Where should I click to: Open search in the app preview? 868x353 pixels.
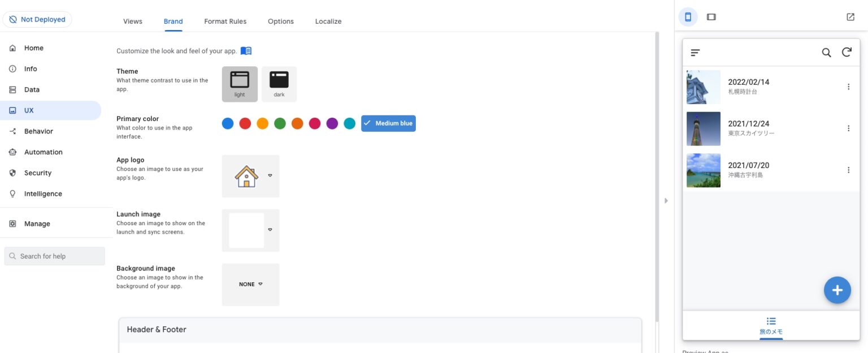click(x=826, y=51)
